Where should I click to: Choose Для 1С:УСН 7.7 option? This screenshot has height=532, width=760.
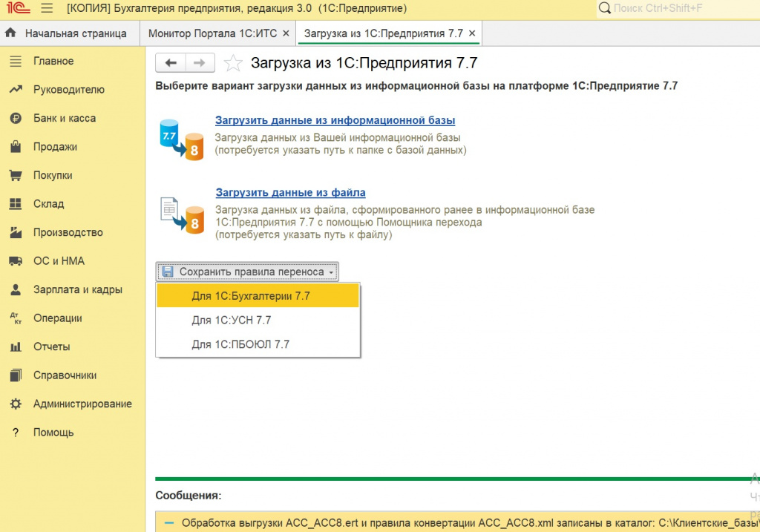coord(258,320)
